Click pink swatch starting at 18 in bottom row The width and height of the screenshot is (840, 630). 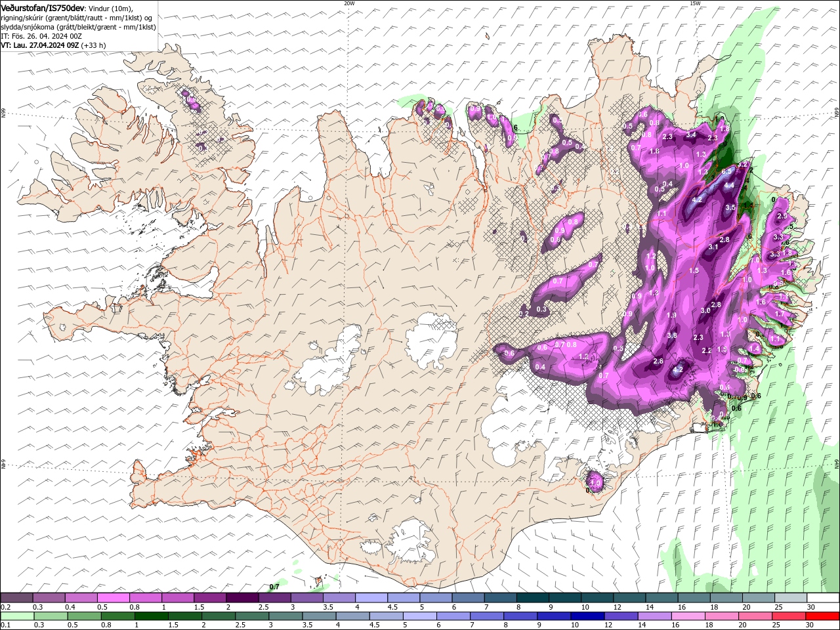721,616
